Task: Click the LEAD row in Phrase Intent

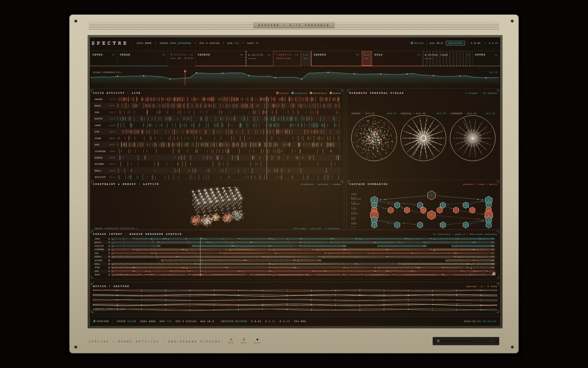Action: point(294,239)
